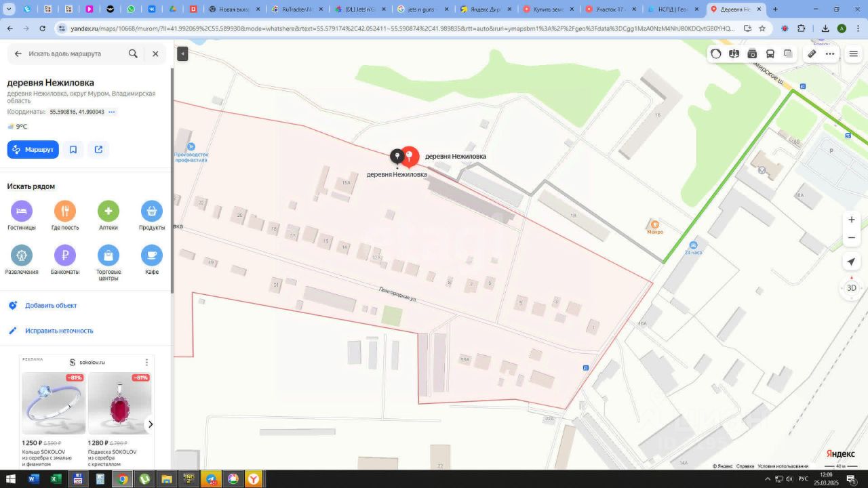Select the ruler distance tool
Image resolution: width=868 pixels, height=488 pixels.
click(x=812, y=54)
